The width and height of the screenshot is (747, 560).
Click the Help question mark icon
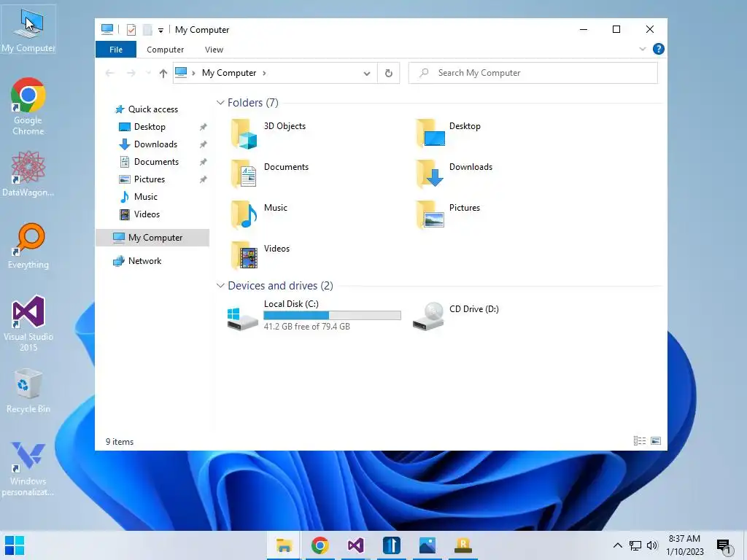click(x=659, y=49)
